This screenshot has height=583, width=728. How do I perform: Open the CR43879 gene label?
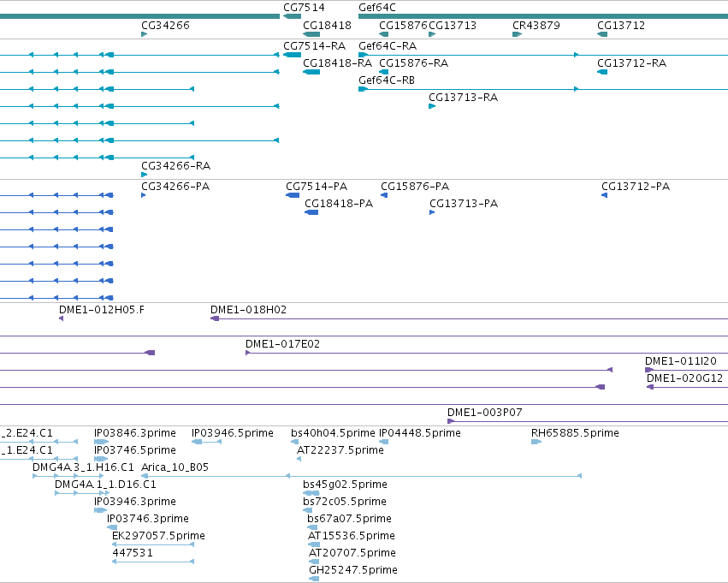click(x=536, y=25)
